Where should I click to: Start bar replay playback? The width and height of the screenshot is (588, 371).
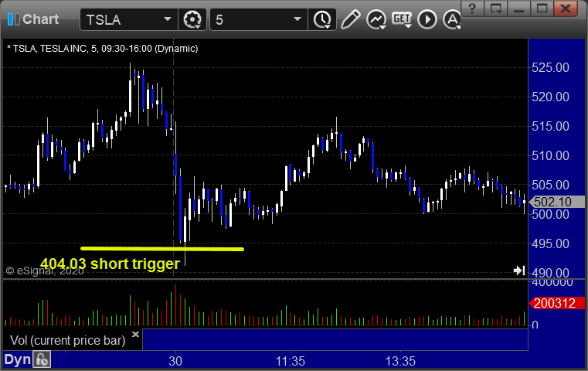(x=427, y=19)
